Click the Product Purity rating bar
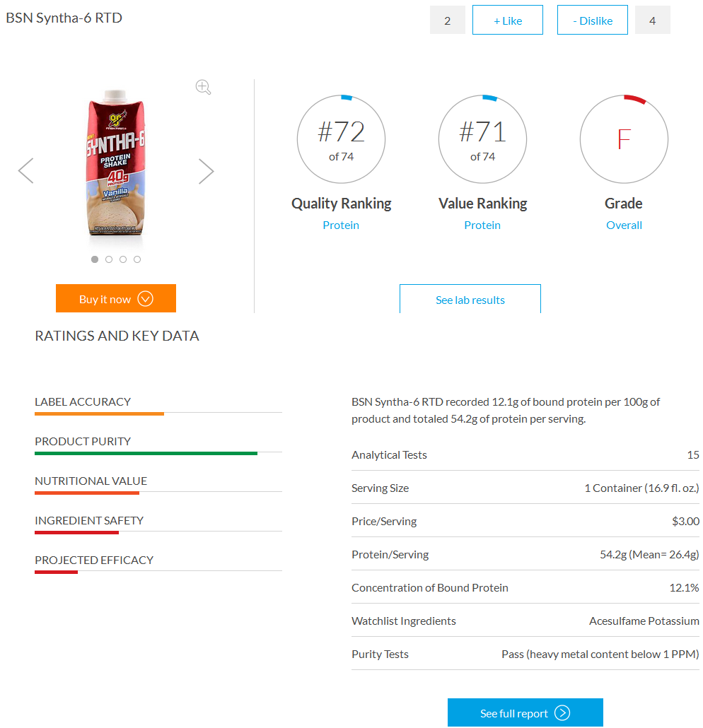This screenshot has width=703, height=728. tap(146, 453)
